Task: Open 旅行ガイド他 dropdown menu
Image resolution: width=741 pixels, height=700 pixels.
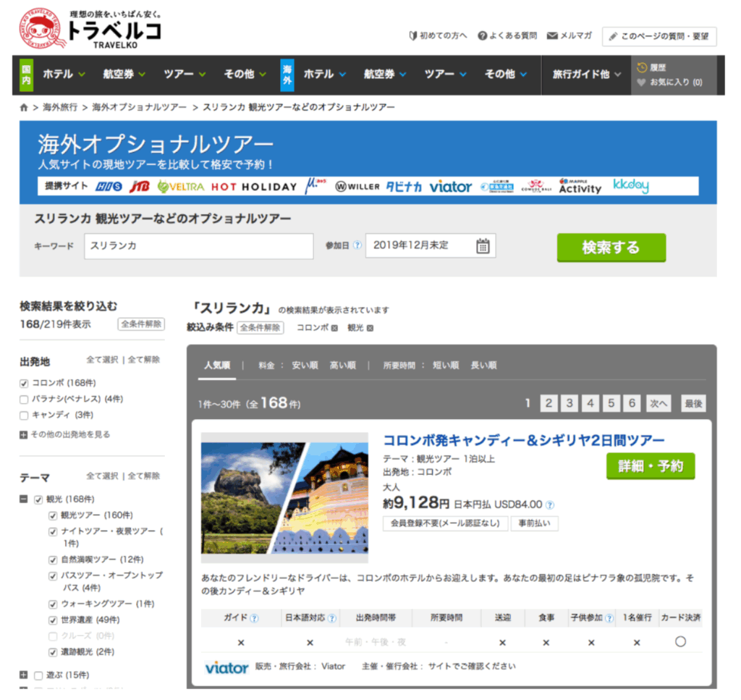Action: coord(586,75)
